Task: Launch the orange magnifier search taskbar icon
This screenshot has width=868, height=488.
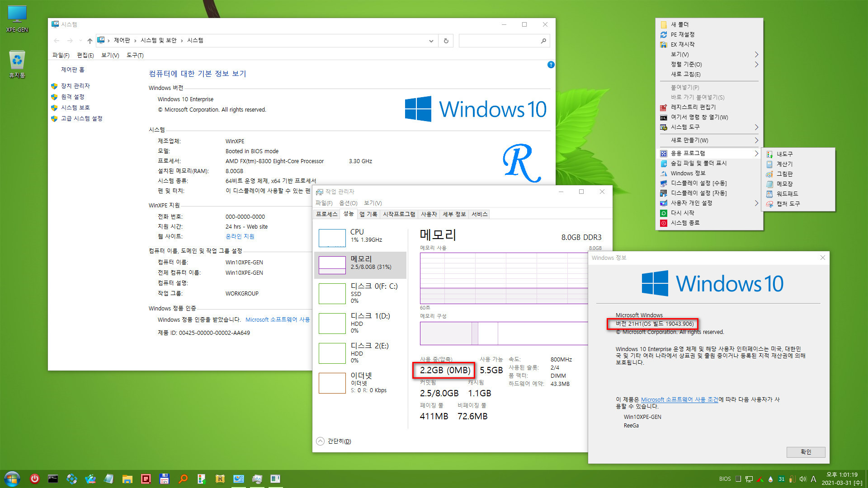Action: (x=183, y=479)
